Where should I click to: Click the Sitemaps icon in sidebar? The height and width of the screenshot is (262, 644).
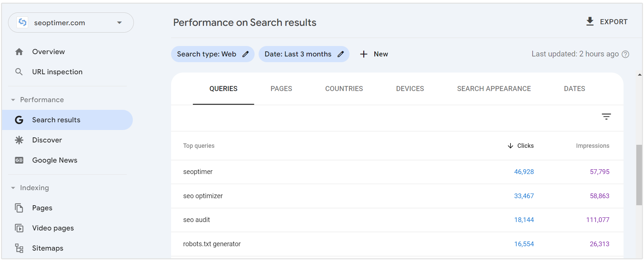(x=19, y=248)
